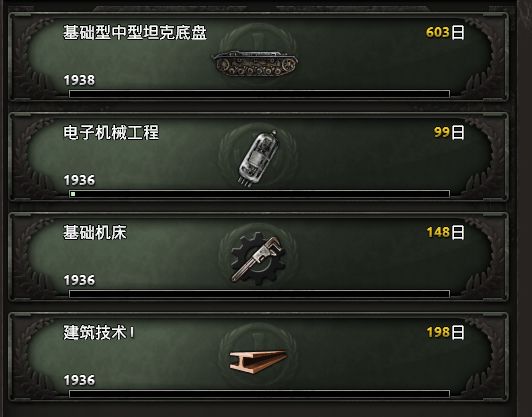Viewport: 532px width, 417px height.
Task: Open the 基础机床 research slot
Action: 259,257
